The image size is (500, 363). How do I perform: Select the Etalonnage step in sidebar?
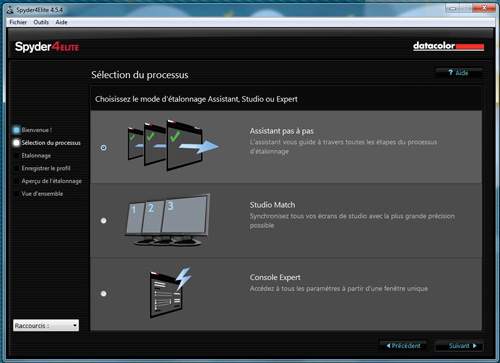pyautogui.click(x=32, y=156)
